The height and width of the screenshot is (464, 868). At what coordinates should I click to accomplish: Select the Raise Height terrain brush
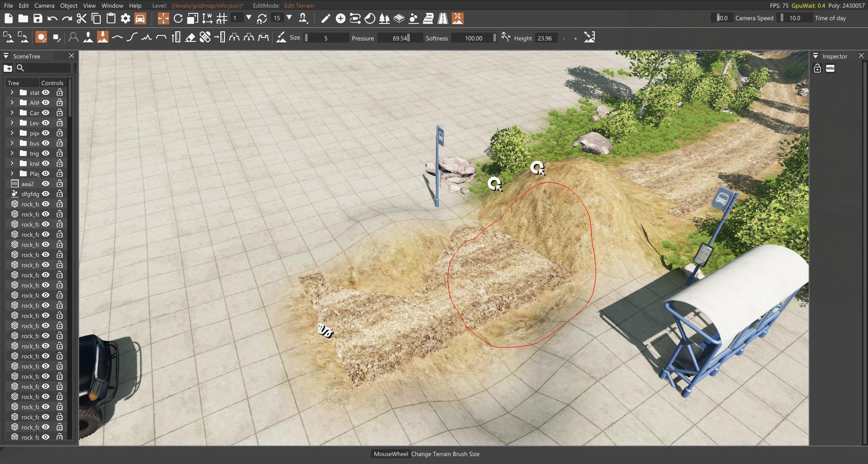pyautogui.click(x=88, y=37)
